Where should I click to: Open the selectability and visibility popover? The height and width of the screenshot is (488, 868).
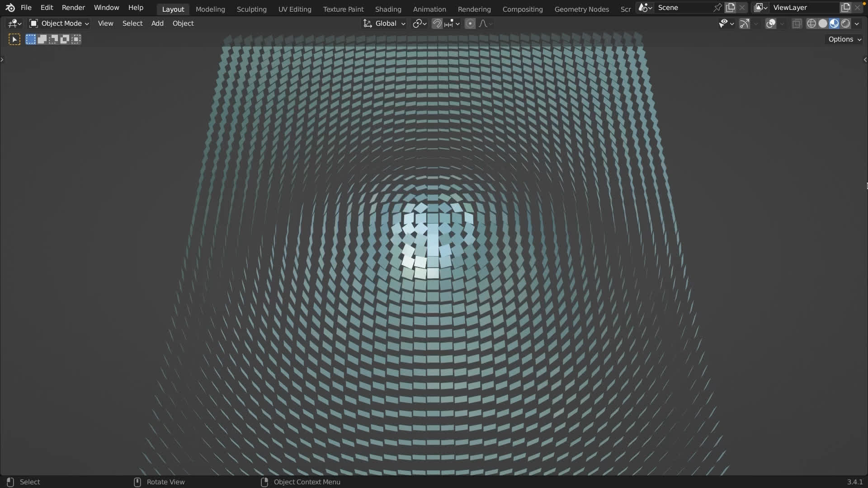pos(726,23)
